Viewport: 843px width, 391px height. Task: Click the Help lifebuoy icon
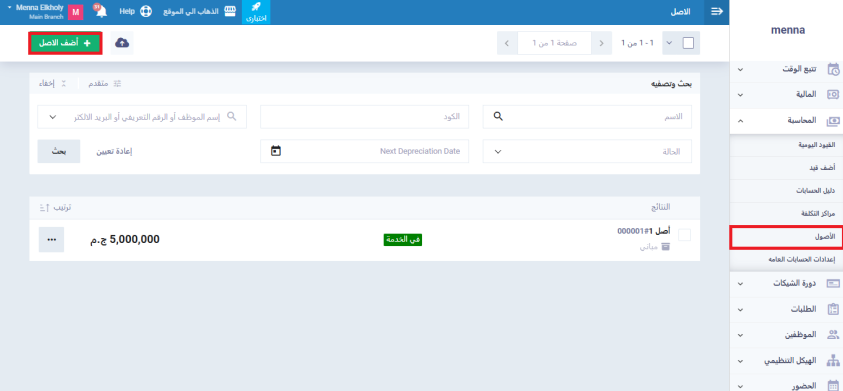[x=146, y=11]
